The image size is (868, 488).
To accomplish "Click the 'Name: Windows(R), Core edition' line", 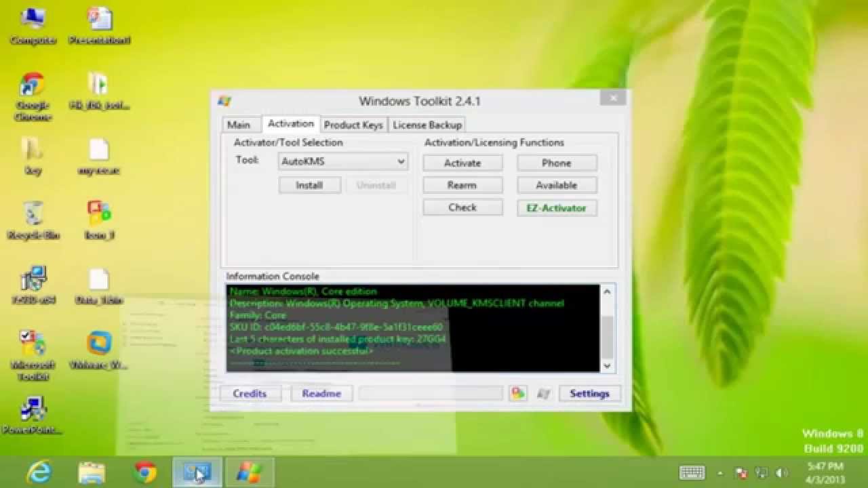I will click(303, 291).
